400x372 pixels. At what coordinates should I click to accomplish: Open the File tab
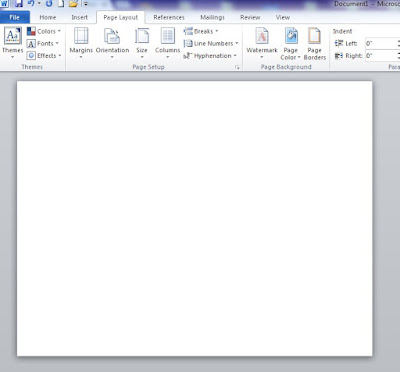tap(15, 17)
